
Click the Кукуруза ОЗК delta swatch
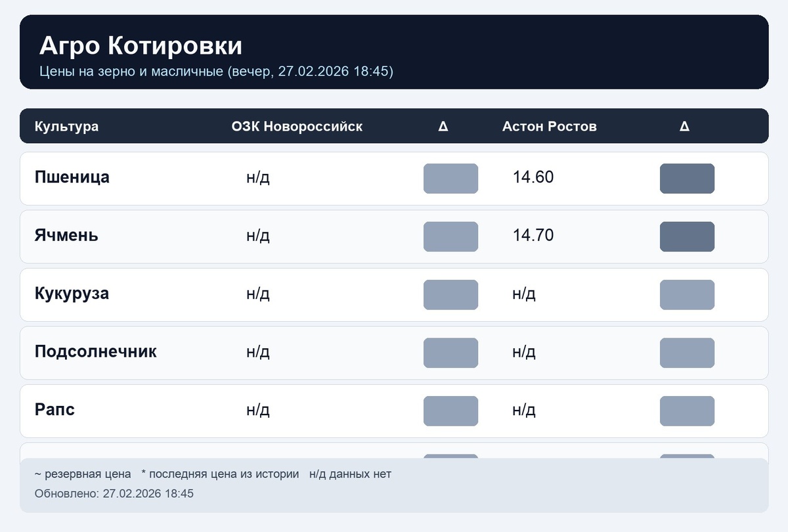coord(450,295)
